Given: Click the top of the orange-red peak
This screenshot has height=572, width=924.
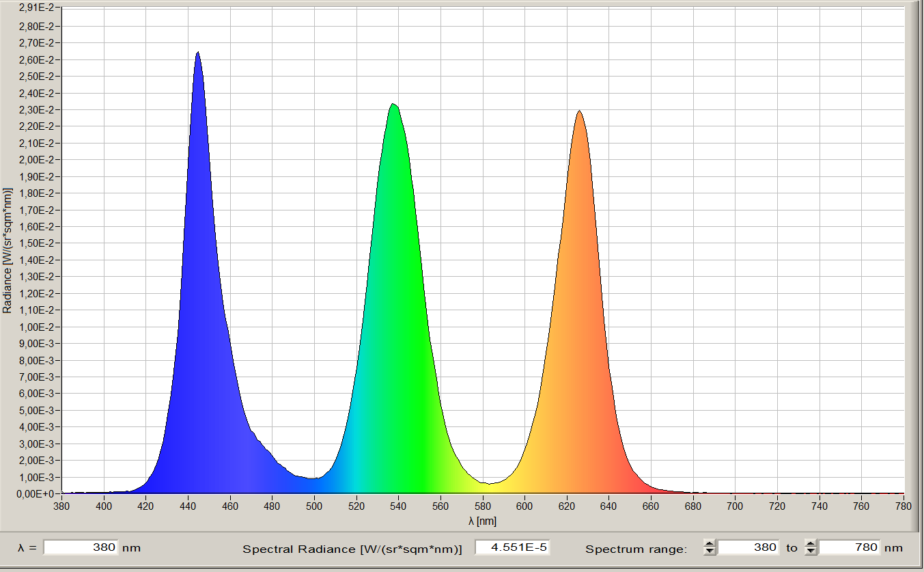Looking at the screenshot, I should (x=579, y=111).
